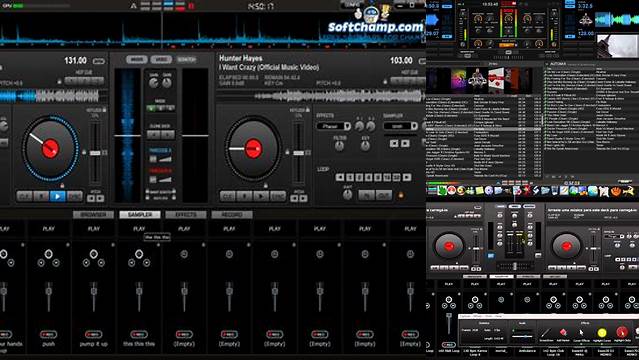Open the siren sampler dropdown

tap(401, 126)
